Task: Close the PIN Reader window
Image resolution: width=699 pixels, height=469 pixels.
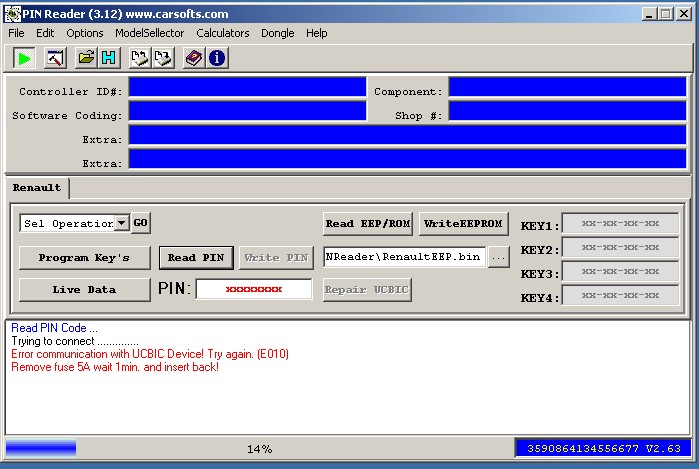Action: point(683,14)
